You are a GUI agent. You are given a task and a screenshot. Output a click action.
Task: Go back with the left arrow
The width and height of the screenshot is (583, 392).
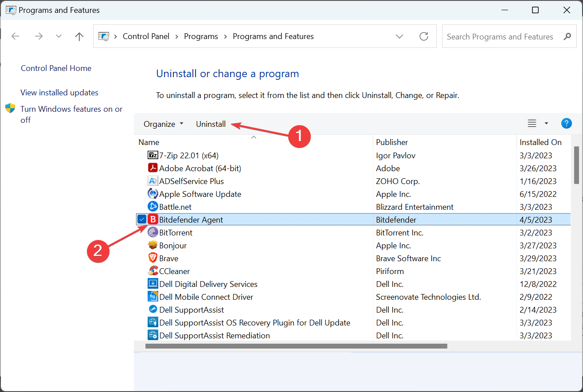click(x=16, y=36)
